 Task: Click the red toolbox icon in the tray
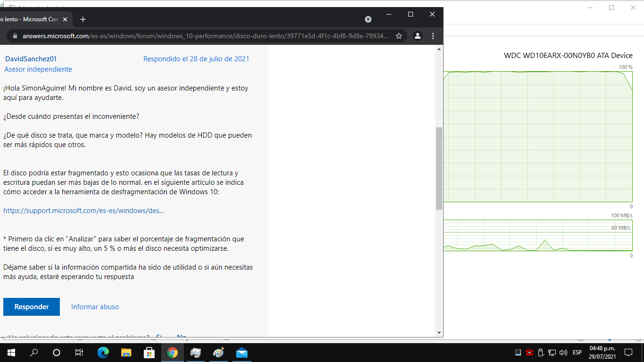529,353
